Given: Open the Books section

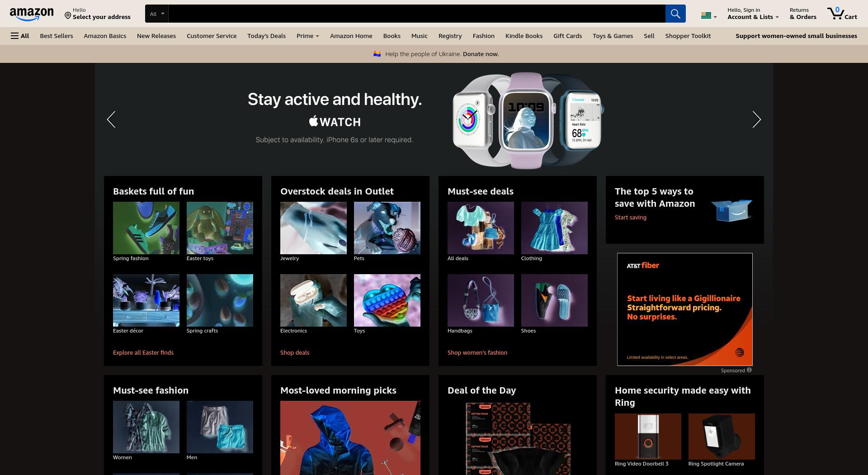Looking at the screenshot, I should click(392, 36).
